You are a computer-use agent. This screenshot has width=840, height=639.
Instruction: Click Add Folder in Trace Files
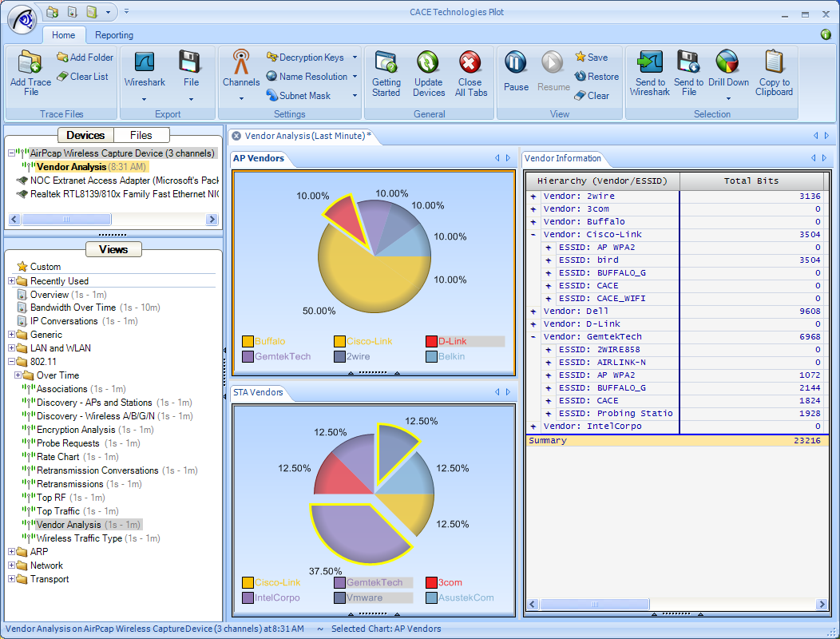coord(85,58)
